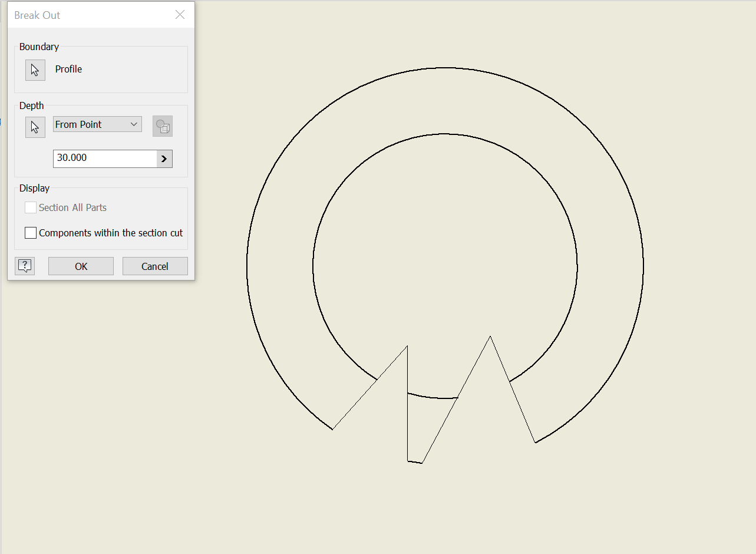Image resolution: width=756 pixels, height=554 pixels.
Task: Click the hidden-edges display icon beside the Depth dropdown
Action: [x=163, y=126]
